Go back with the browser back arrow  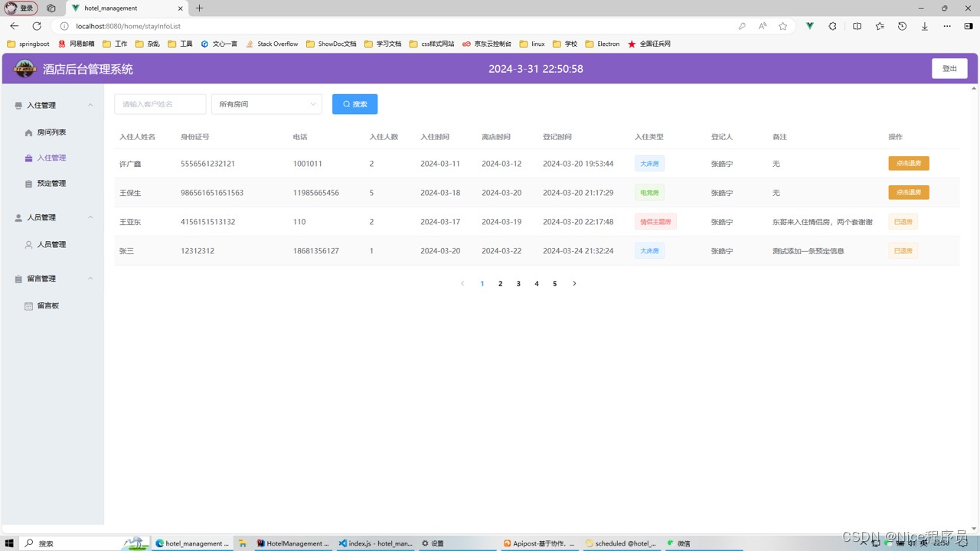coord(14,26)
